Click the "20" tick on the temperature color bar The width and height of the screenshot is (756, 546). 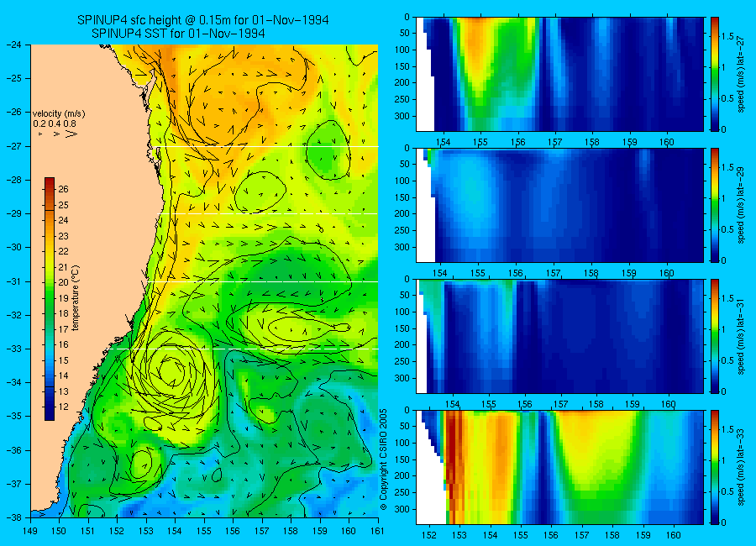tap(63, 282)
